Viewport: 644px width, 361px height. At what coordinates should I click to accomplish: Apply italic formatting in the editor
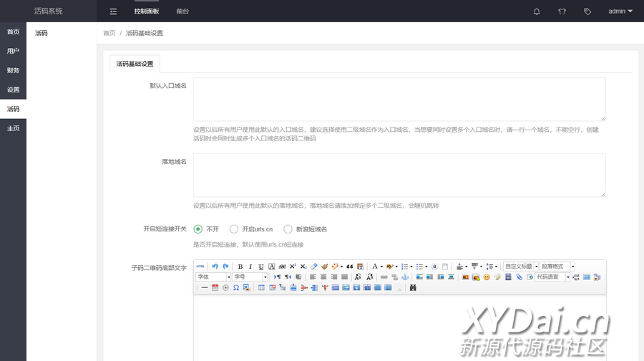pyautogui.click(x=250, y=266)
